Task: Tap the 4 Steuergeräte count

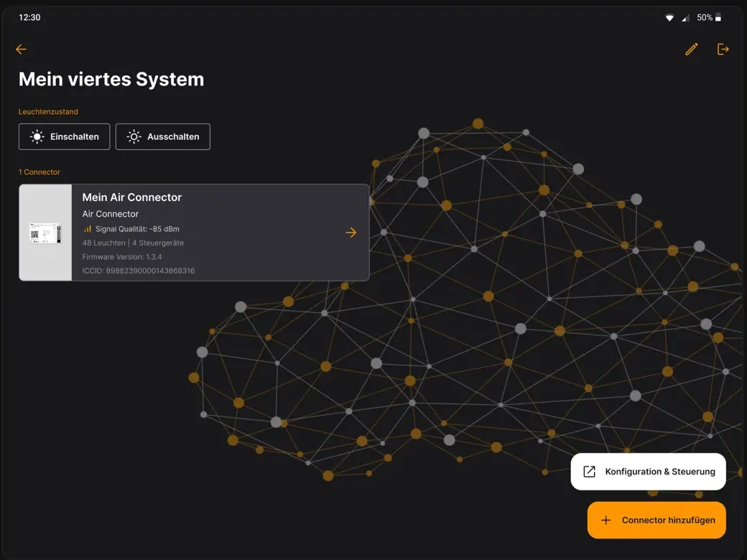Action: (158, 243)
